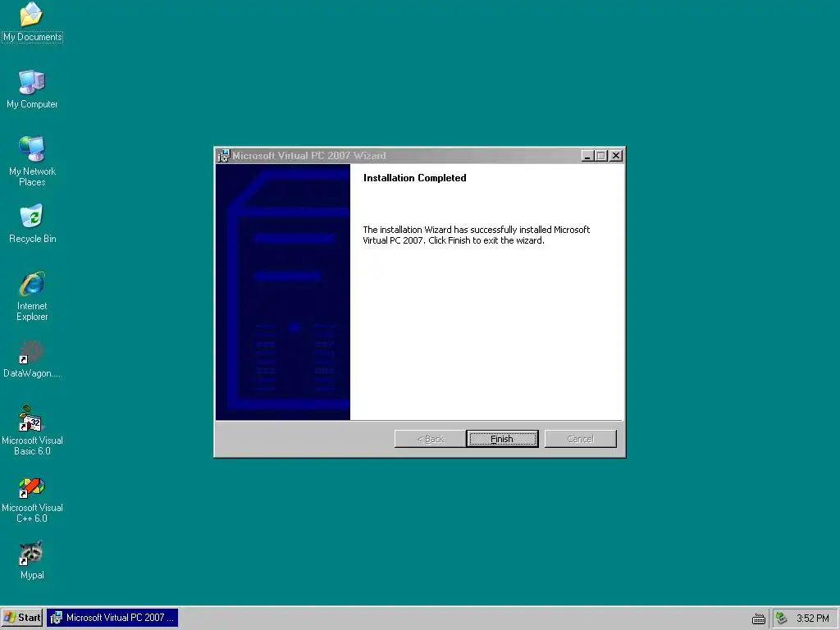
Task: Open the Start menu
Action: point(22,618)
